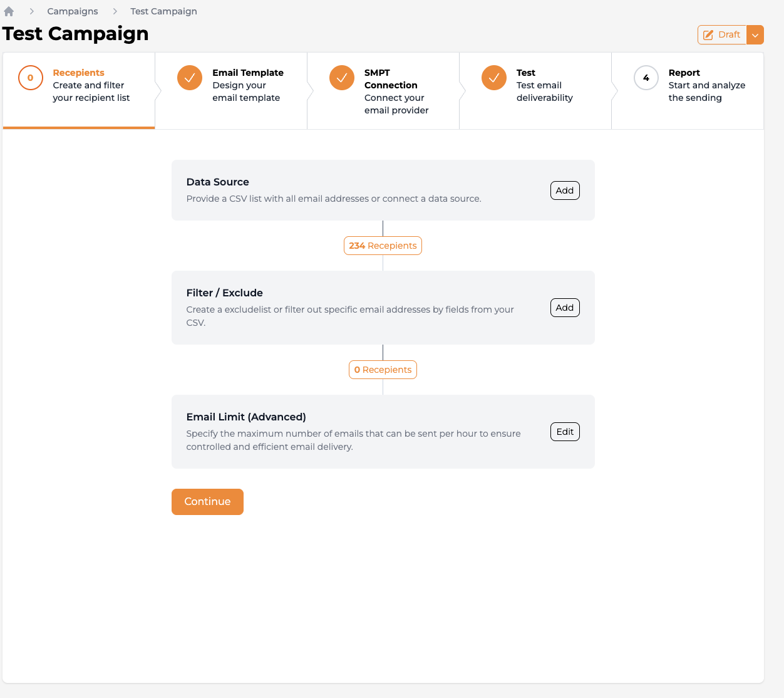784x698 pixels.
Task: Switch to the Email Template step
Action: tap(247, 85)
